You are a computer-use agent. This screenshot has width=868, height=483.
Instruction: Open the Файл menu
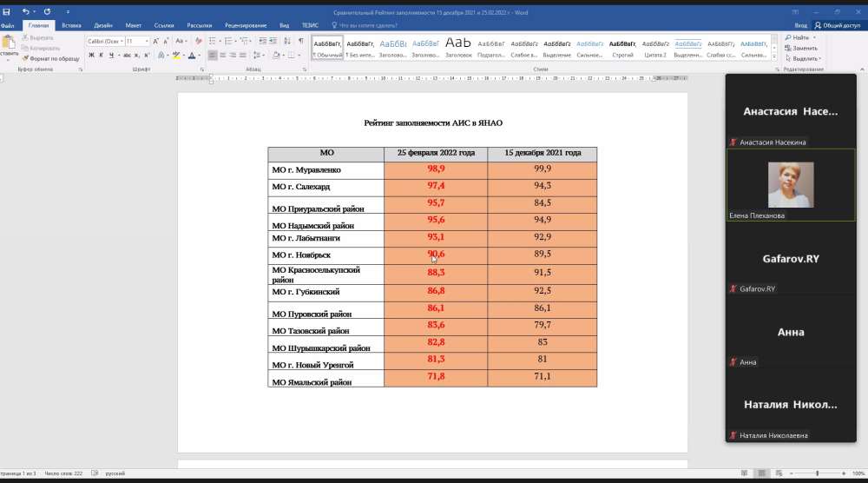pyautogui.click(x=8, y=25)
